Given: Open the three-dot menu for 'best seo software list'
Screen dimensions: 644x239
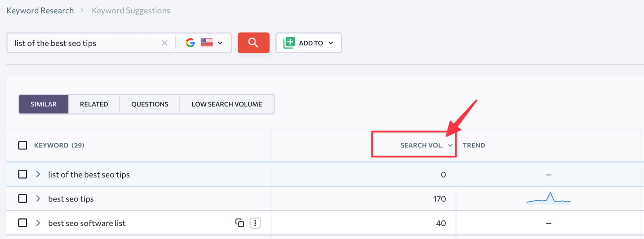Looking at the screenshot, I should pyautogui.click(x=255, y=222).
